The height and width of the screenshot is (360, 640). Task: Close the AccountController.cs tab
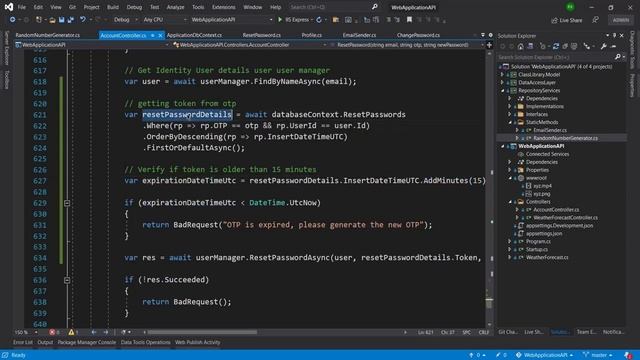(x=160, y=35)
